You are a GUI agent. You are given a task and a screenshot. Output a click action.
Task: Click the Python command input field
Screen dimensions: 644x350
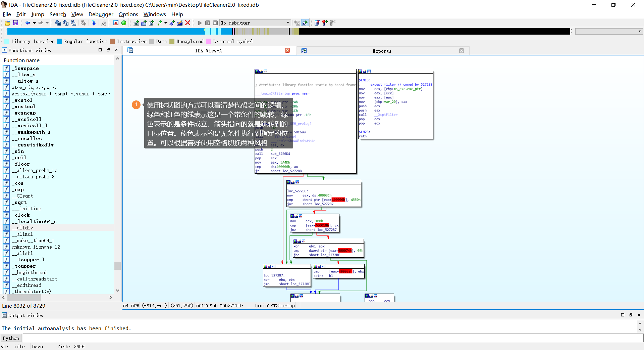(x=333, y=338)
